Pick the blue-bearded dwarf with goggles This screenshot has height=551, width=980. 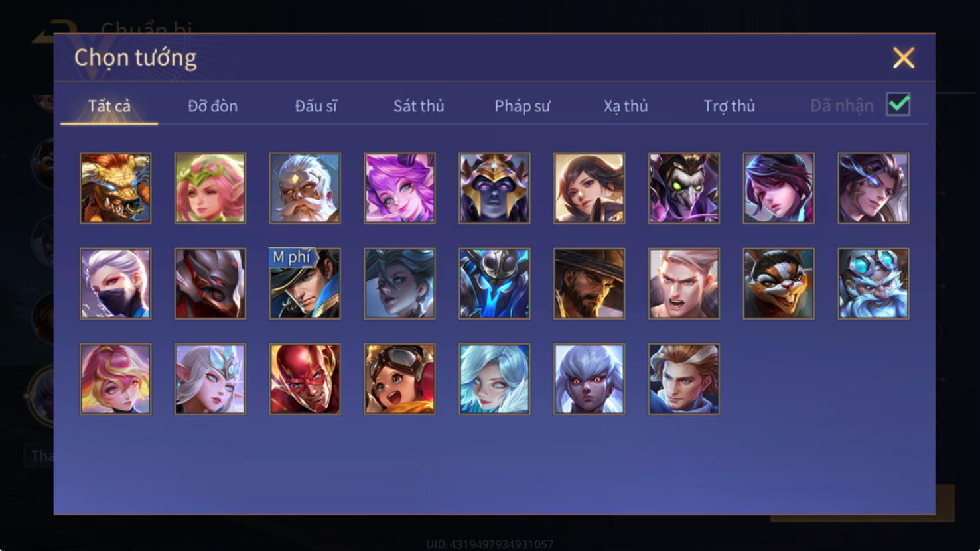click(x=873, y=284)
